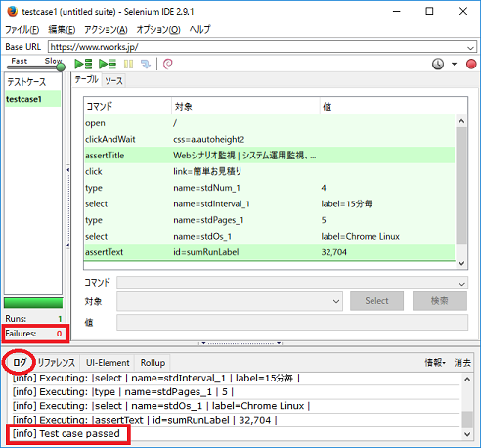Click the green test progress bar
Image resolution: width=481 pixels, height=448 pixels.
coord(33,303)
